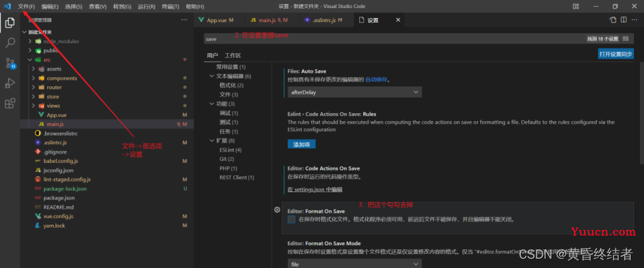Open the 文件(F) menu

click(27, 7)
